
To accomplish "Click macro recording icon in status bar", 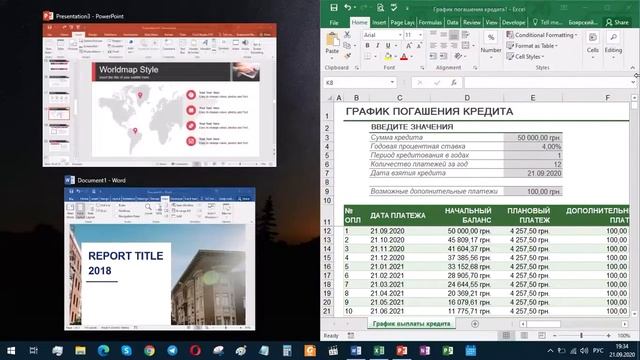I will click(x=351, y=336).
